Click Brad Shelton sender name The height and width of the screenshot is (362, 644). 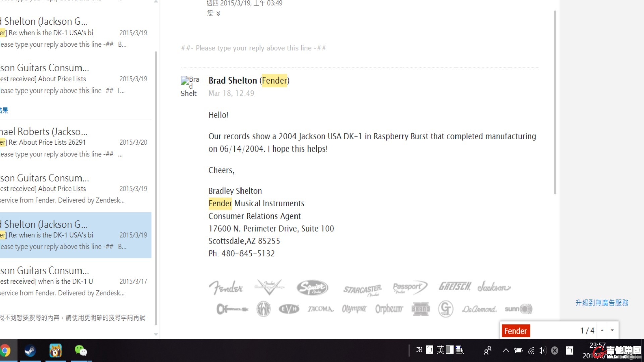tap(232, 81)
